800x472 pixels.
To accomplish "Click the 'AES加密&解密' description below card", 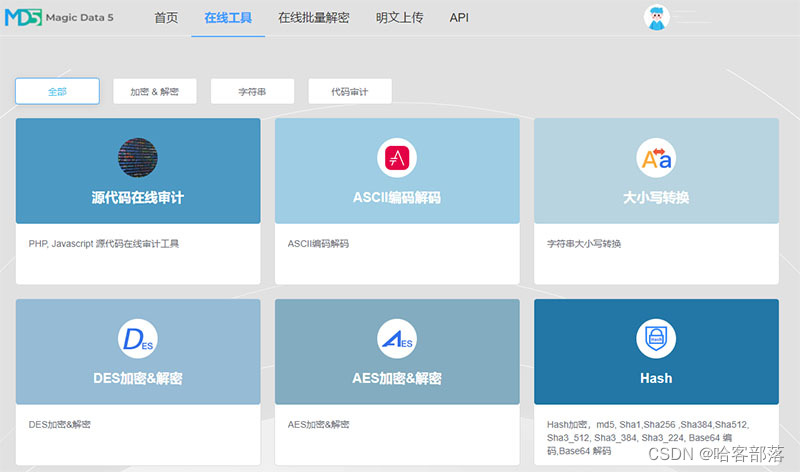I will pos(318,425).
